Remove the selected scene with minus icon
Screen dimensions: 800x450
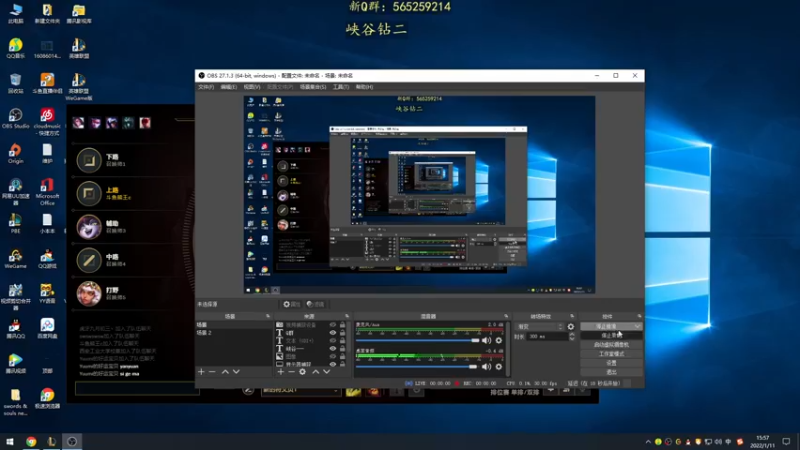212,372
